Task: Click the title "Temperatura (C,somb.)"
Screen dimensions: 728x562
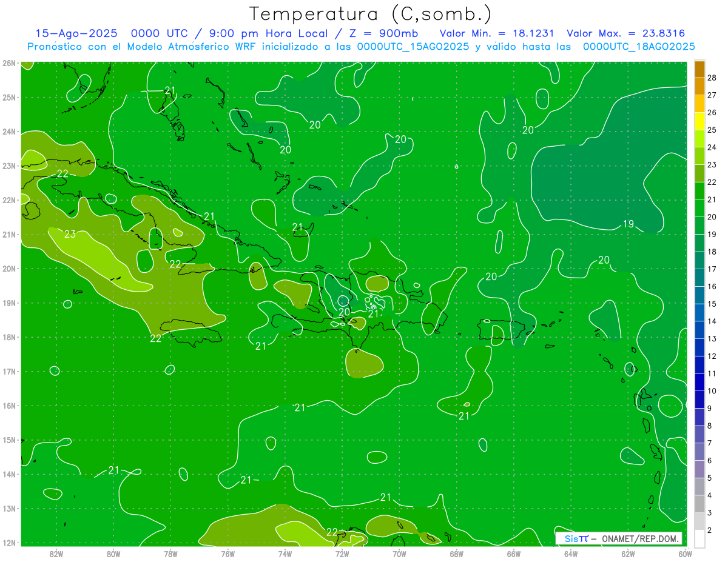Action: (x=371, y=15)
